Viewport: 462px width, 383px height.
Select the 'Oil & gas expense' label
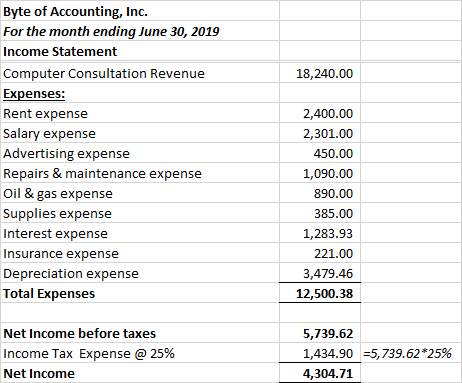58,194
